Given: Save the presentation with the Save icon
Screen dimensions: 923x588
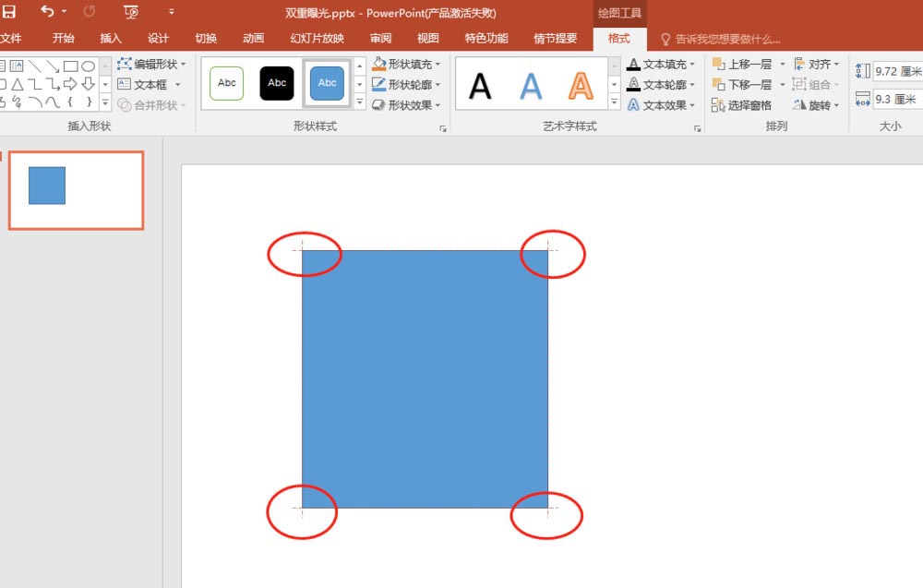Looking at the screenshot, I should tap(9, 11).
